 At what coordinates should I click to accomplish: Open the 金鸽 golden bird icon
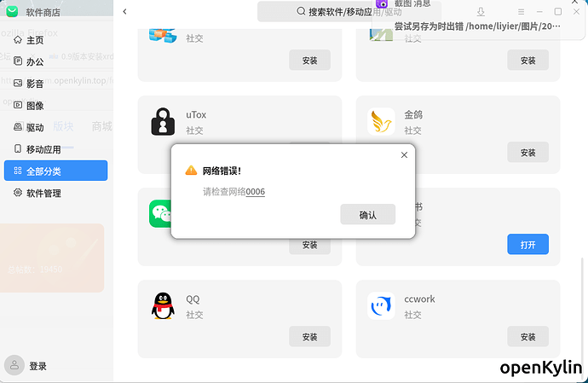381,122
